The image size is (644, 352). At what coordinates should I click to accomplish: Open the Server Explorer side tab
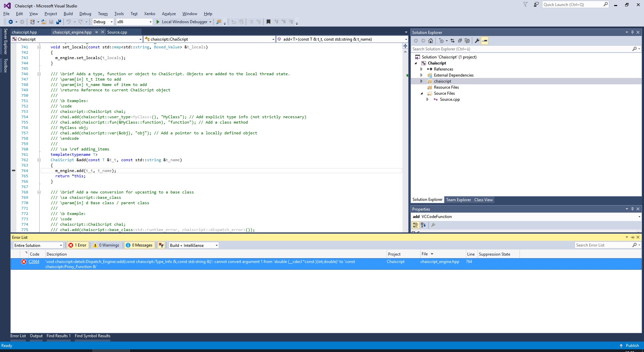pyautogui.click(x=5, y=41)
